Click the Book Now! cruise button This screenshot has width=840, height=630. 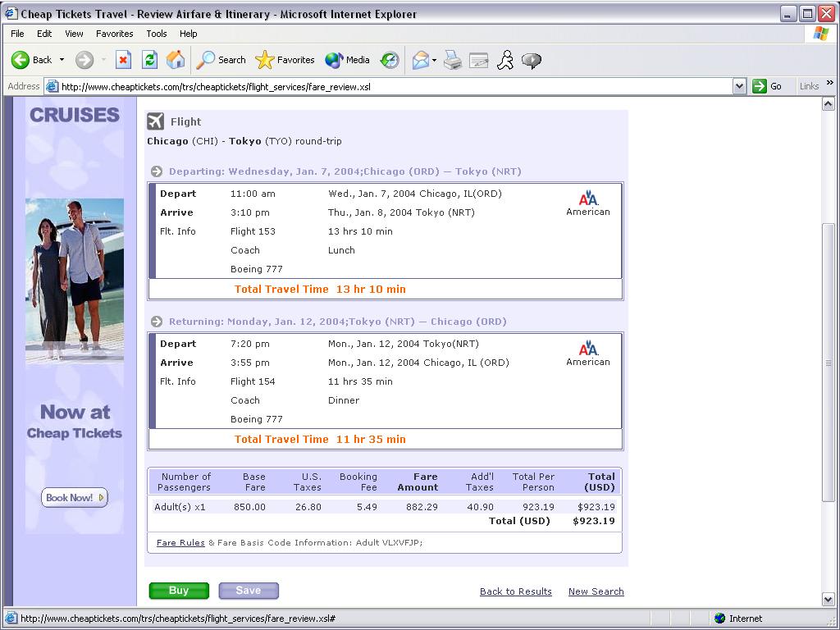(x=75, y=497)
